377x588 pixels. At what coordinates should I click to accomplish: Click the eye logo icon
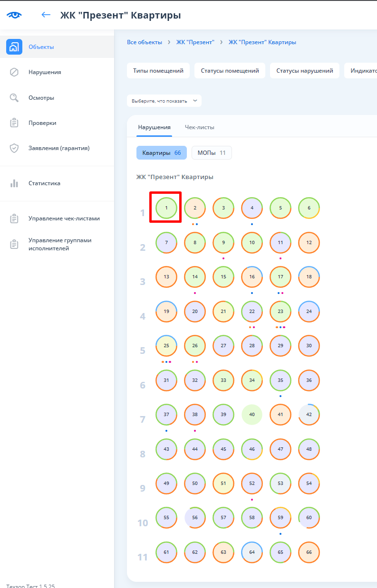click(14, 15)
